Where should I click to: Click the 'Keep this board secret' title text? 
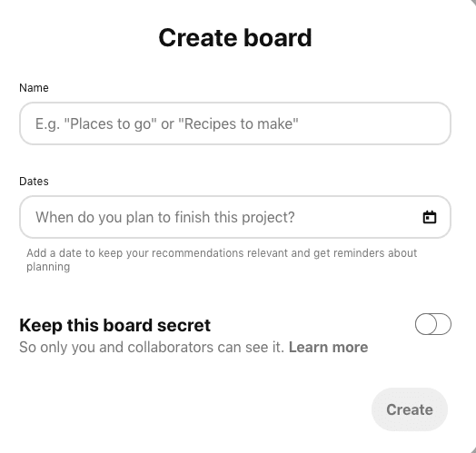click(x=114, y=325)
